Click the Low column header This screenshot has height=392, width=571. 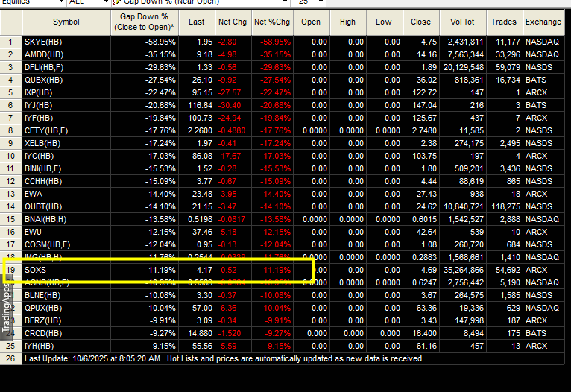tap(384, 22)
